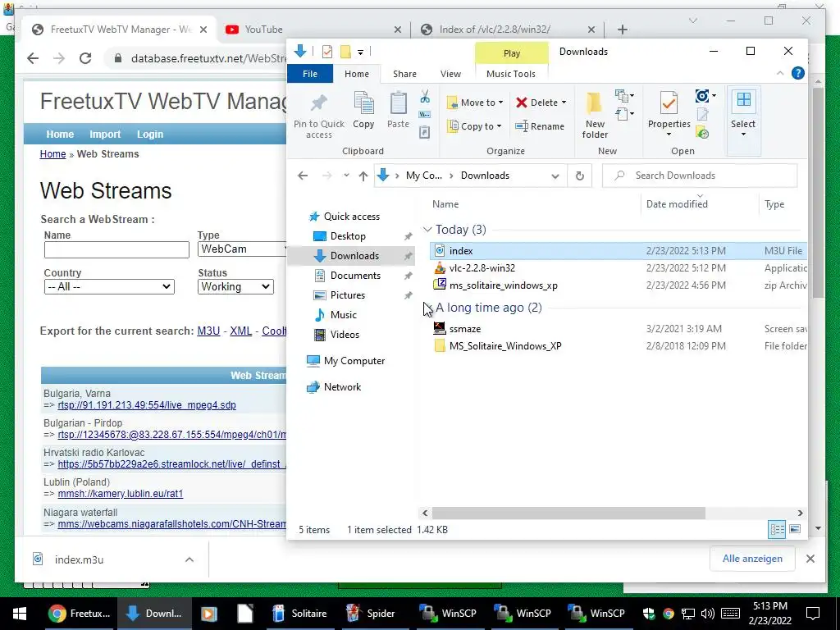
Task: Select Documents in the navigation pane
Action: 355,276
